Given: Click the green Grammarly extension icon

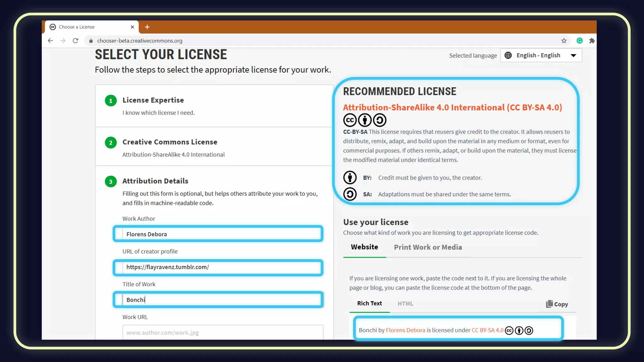Looking at the screenshot, I should point(580,41).
